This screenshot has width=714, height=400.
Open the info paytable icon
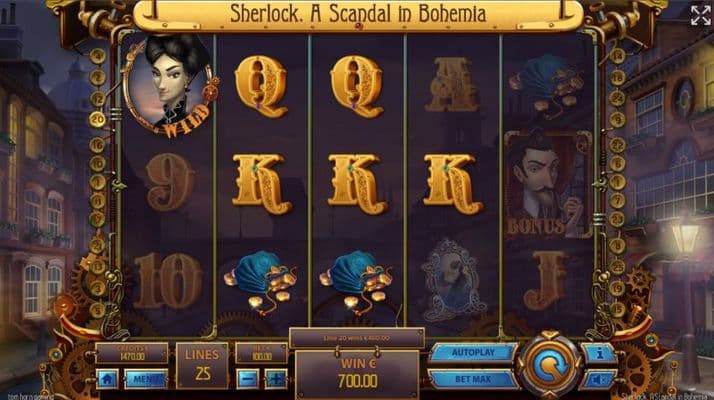tap(599, 353)
